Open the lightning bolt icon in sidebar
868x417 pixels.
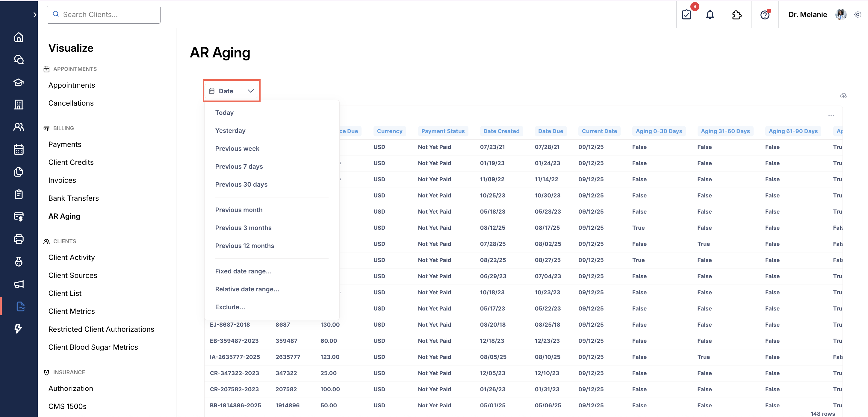point(19,328)
